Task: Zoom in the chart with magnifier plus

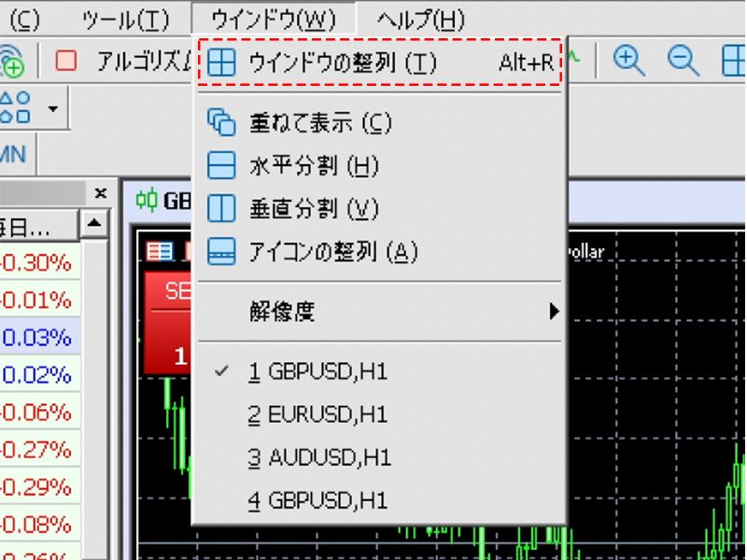Action: click(x=628, y=61)
